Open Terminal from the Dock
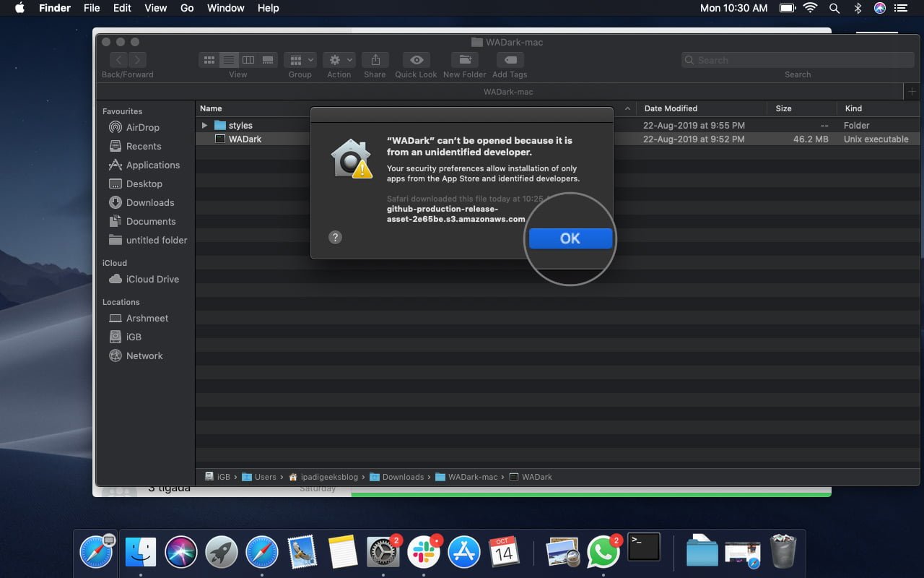The height and width of the screenshot is (578, 924). [644, 548]
